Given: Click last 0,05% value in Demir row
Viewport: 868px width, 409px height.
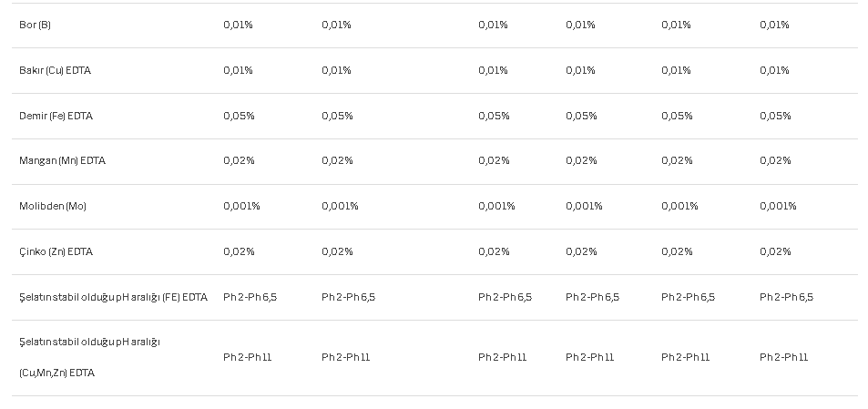Looking at the screenshot, I should coord(776,116).
